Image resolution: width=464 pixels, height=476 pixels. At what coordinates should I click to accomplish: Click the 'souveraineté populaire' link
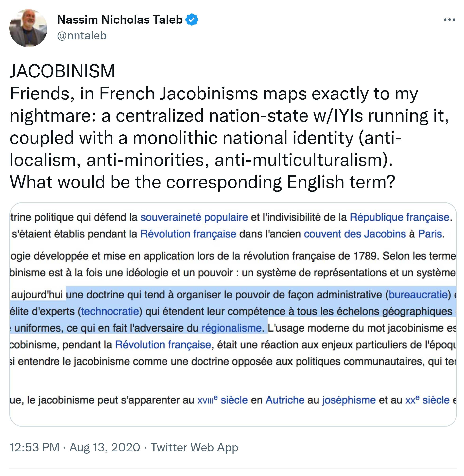(194, 217)
